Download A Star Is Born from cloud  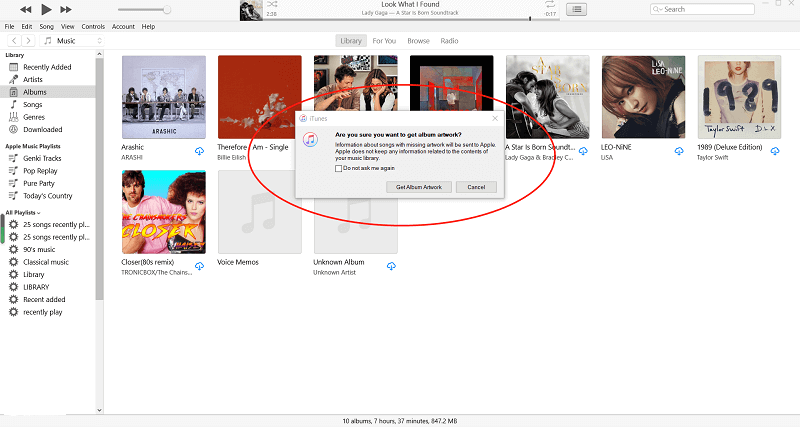point(583,151)
